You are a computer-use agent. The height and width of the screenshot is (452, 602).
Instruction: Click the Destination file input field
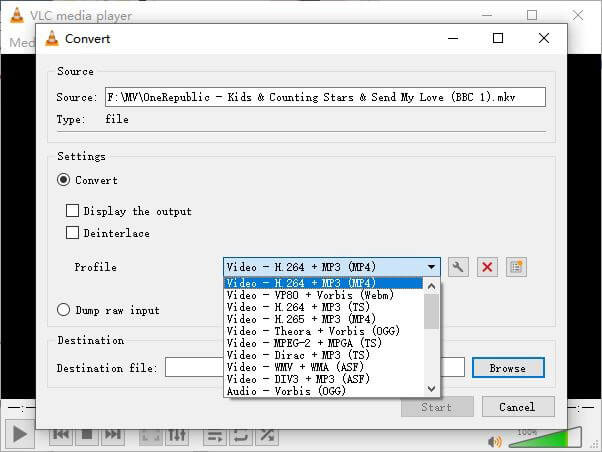point(315,367)
